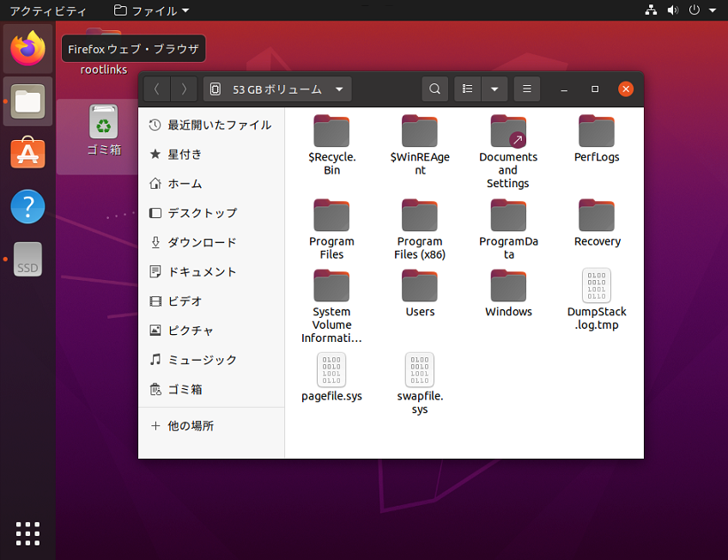
Task: Open the $Recycle.Bin folder
Action: coord(331,144)
